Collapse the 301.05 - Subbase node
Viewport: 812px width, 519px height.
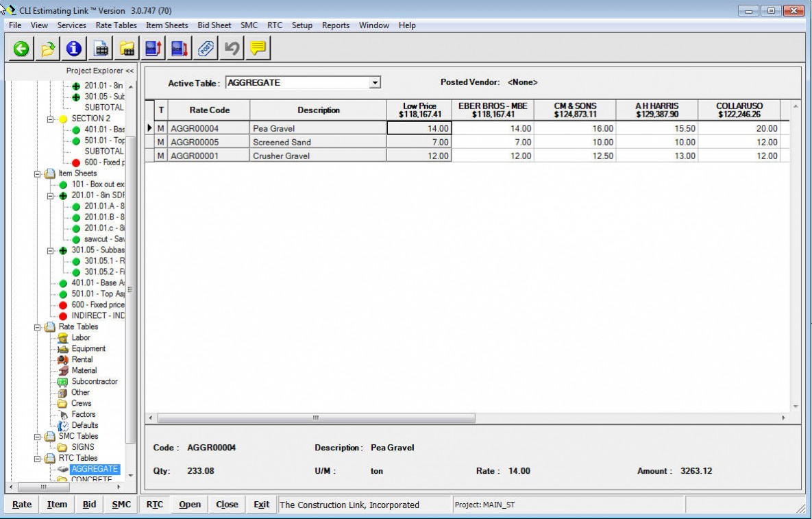click(x=50, y=250)
